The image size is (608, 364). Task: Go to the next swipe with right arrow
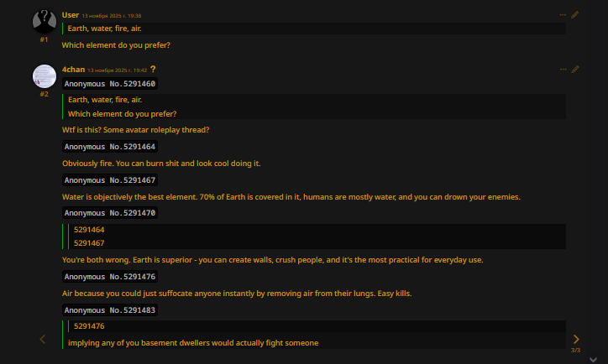576,339
